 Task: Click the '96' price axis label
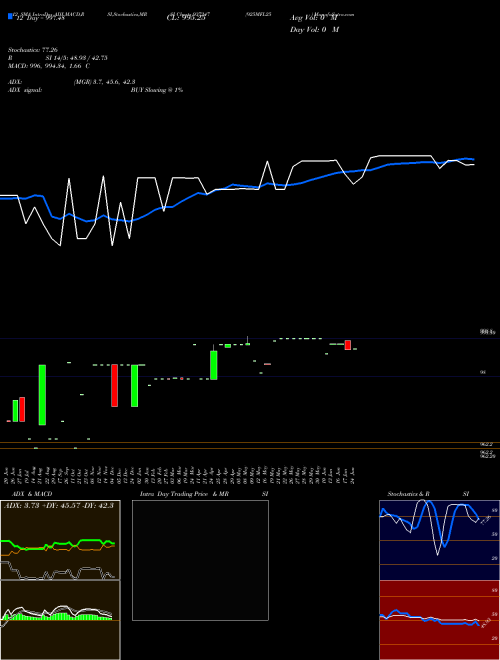(483, 373)
